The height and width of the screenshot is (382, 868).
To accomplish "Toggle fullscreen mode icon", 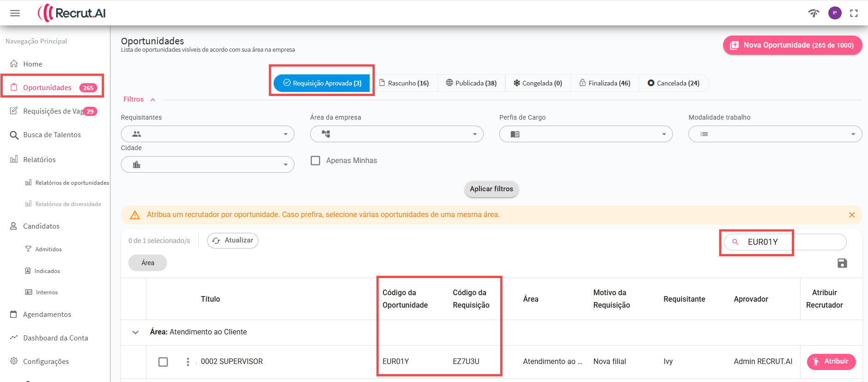I will pos(854,13).
